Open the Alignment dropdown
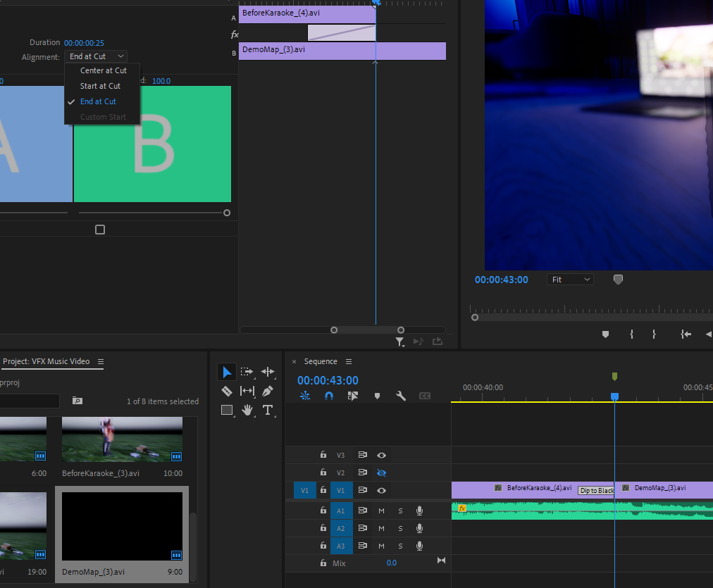 pyautogui.click(x=96, y=56)
